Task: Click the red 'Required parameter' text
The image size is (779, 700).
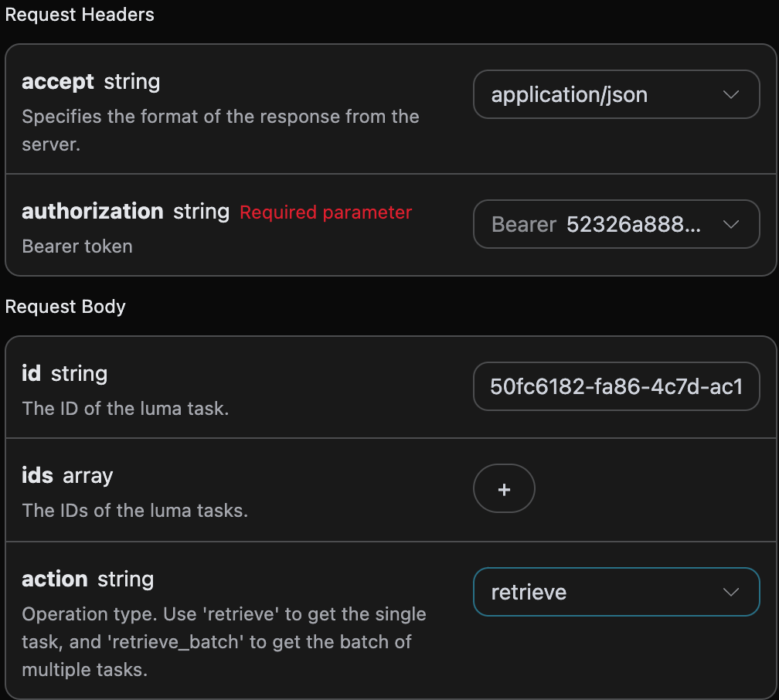Action: click(x=325, y=212)
